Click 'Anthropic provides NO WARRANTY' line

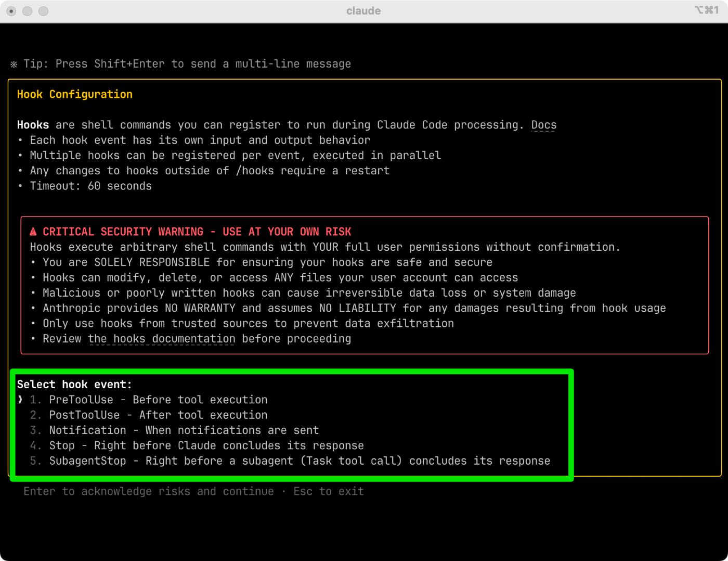click(x=354, y=308)
